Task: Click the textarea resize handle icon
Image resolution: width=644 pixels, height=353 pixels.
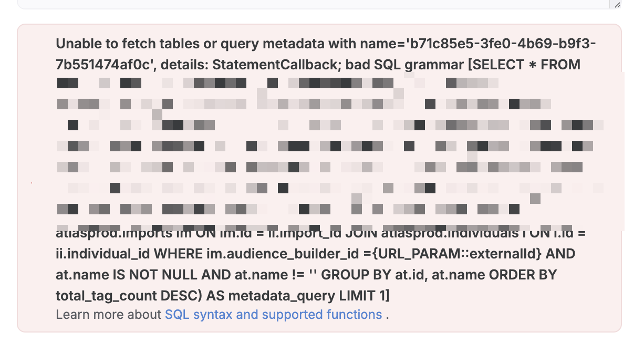Action: pos(617,5)
